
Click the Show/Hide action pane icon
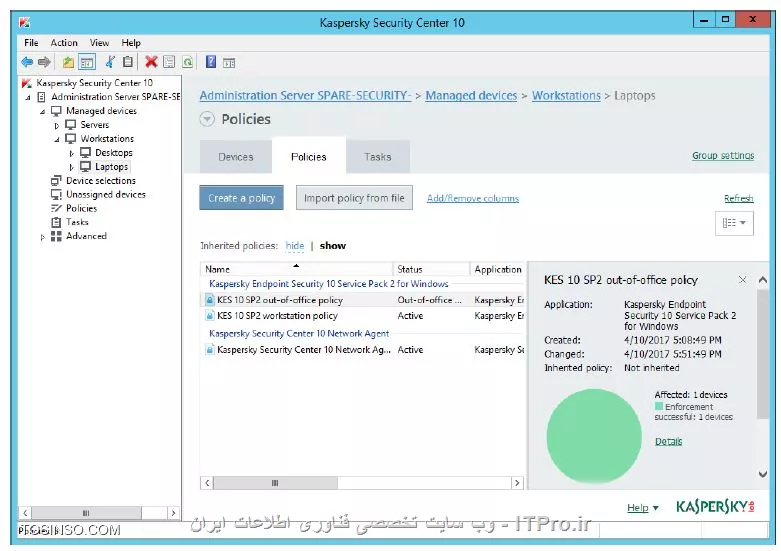229,63
